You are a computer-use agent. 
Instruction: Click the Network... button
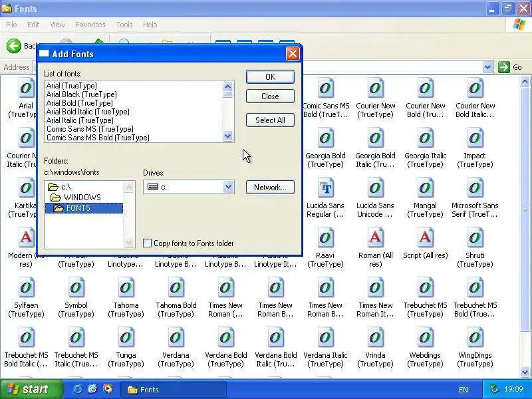point(270,188)
